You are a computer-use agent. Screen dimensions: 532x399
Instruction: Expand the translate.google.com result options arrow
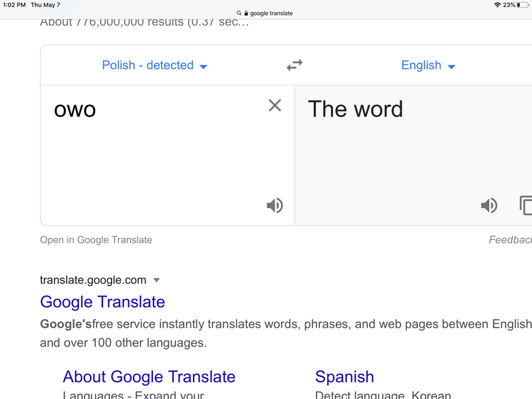pos(156,280)
